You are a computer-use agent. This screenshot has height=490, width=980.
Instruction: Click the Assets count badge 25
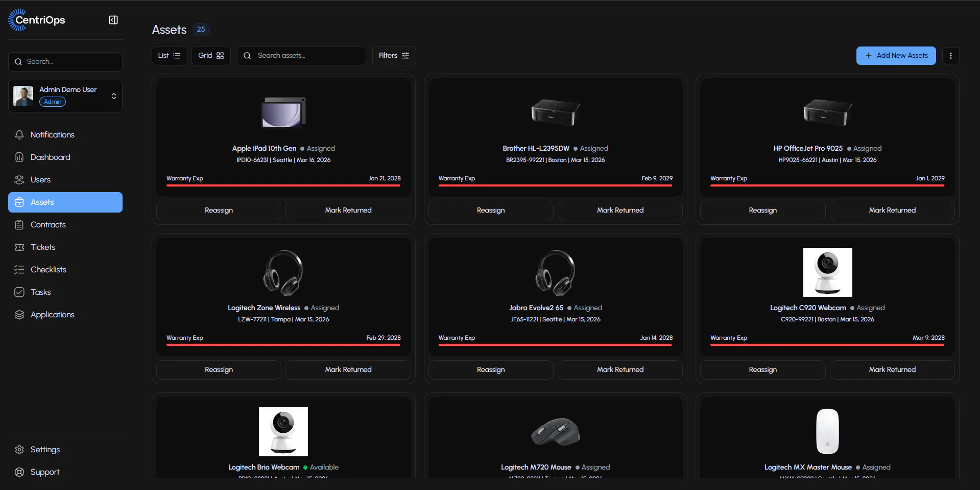(201, 30)
